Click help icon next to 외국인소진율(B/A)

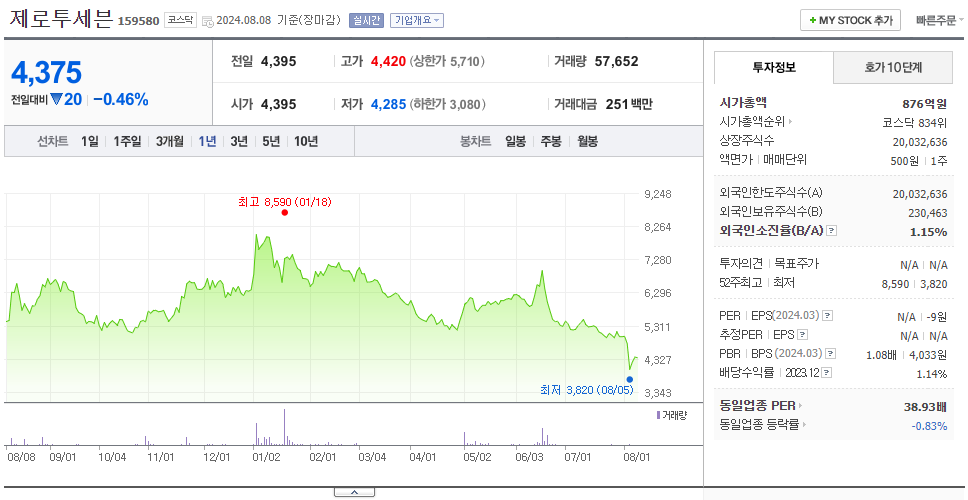coord(832,231)
